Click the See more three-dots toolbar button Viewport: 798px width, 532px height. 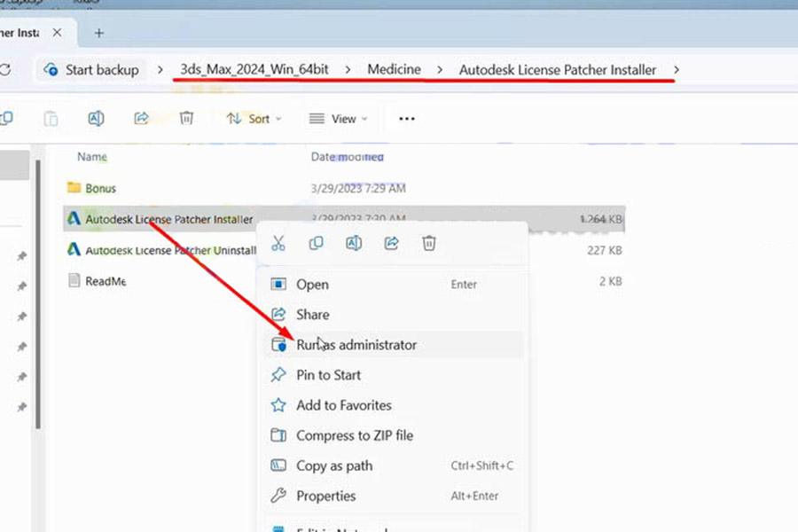(407, 119)
